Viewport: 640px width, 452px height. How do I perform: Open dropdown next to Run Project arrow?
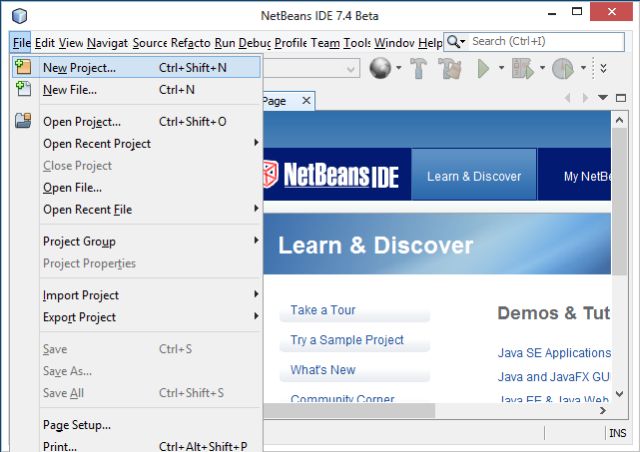click(x=501, y=68)
